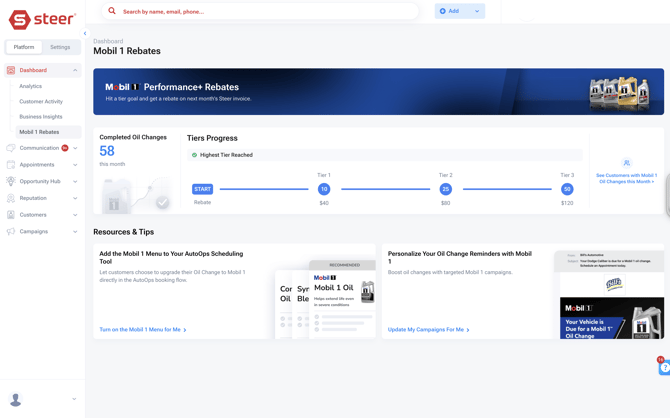The height and width of the screenshot is (418, 670).
Task: Click the Customers sidebar icon
Action: pos(11,215)
